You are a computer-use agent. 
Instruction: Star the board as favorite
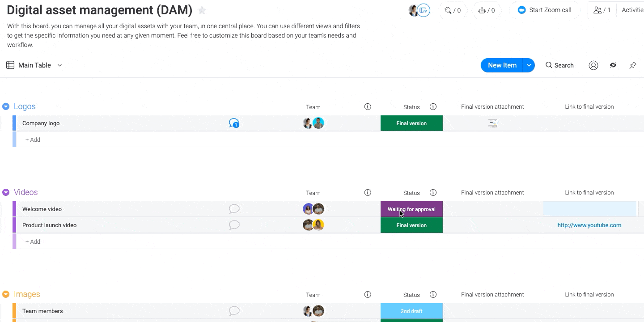[202, 10]
